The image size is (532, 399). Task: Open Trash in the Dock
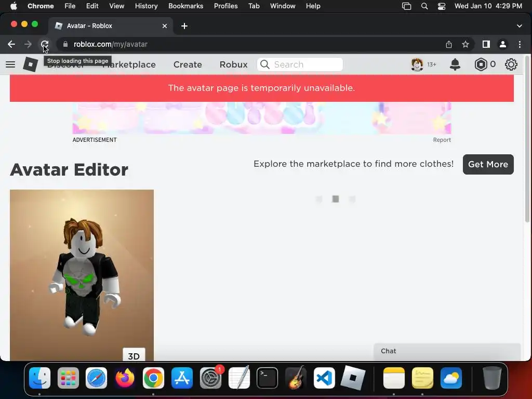(x=492, y=378)
